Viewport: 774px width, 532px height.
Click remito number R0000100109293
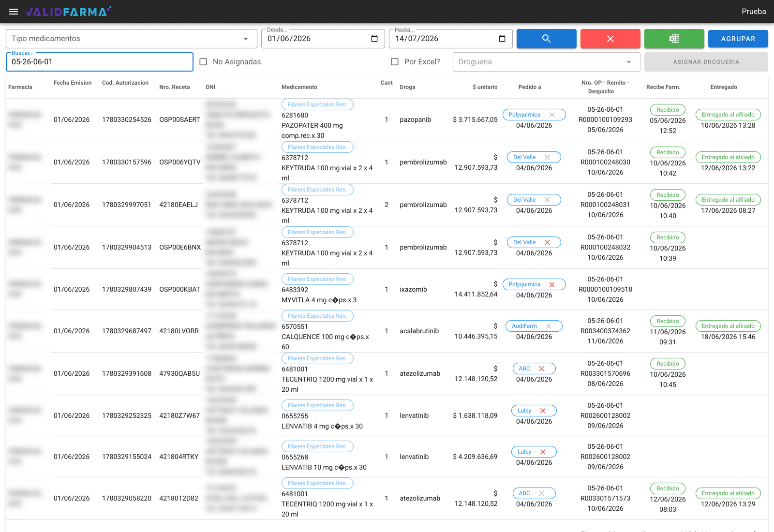[605, 119]
